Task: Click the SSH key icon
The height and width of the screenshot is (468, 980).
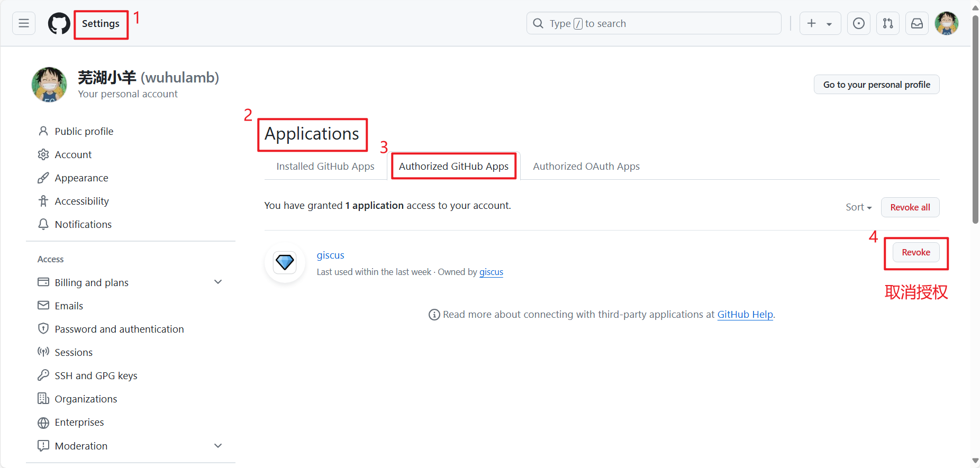Action: 43,375
